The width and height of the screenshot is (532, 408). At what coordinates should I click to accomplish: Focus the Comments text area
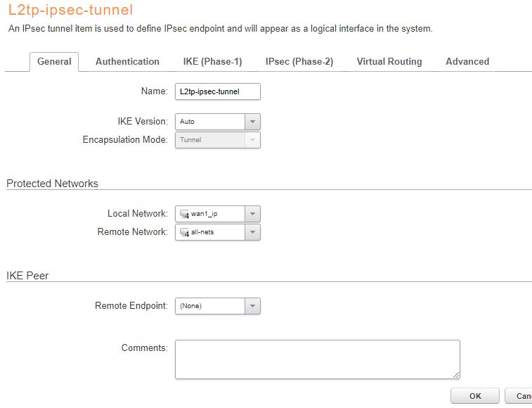click(x=316, y=359)
